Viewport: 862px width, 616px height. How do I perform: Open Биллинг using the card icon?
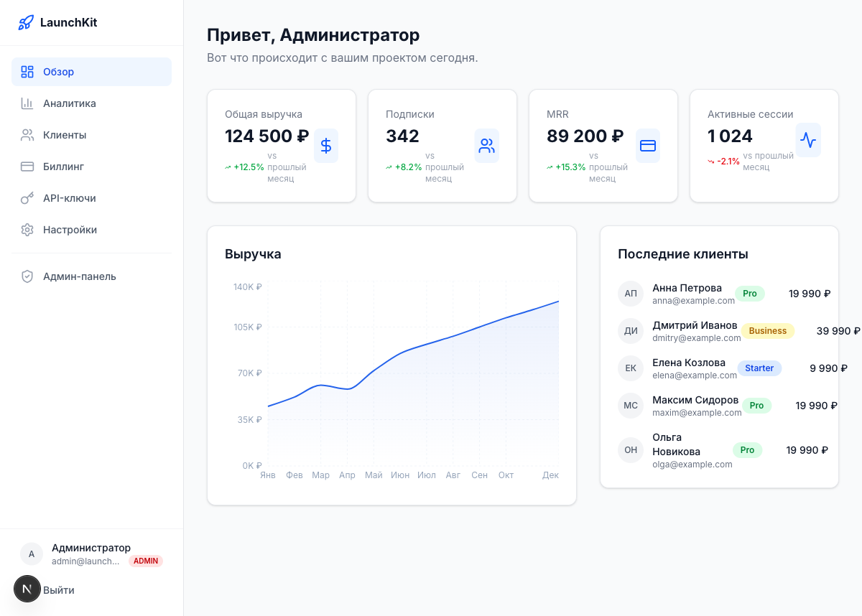coord(28,167)
